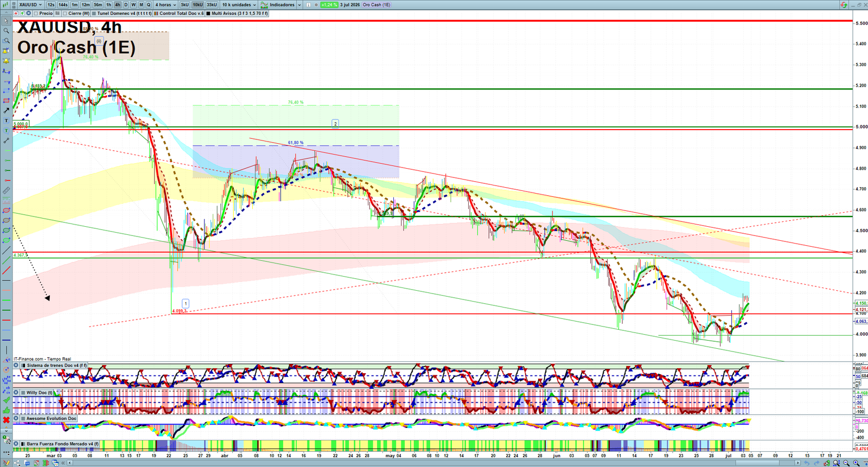Select the black diagonal line tool
Viewport: 868px width, 467px height.
tap(6, 251)
